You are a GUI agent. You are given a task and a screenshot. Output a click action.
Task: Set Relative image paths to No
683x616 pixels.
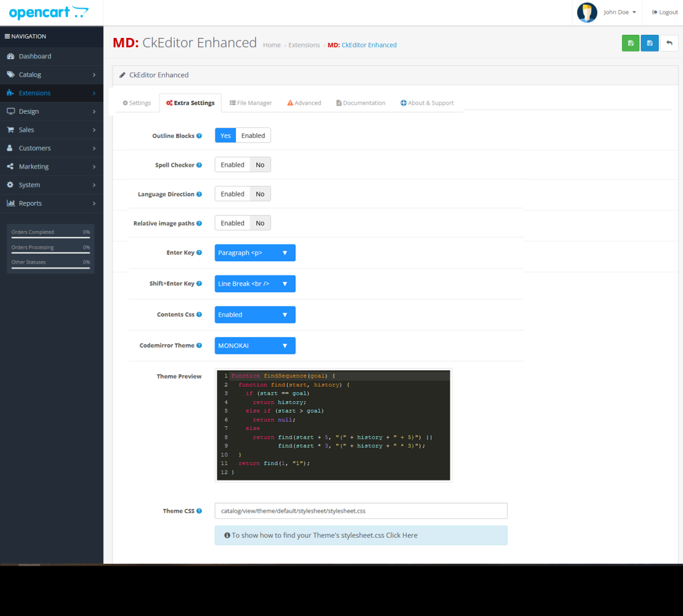pyautogui.click(x=260, y=223)
